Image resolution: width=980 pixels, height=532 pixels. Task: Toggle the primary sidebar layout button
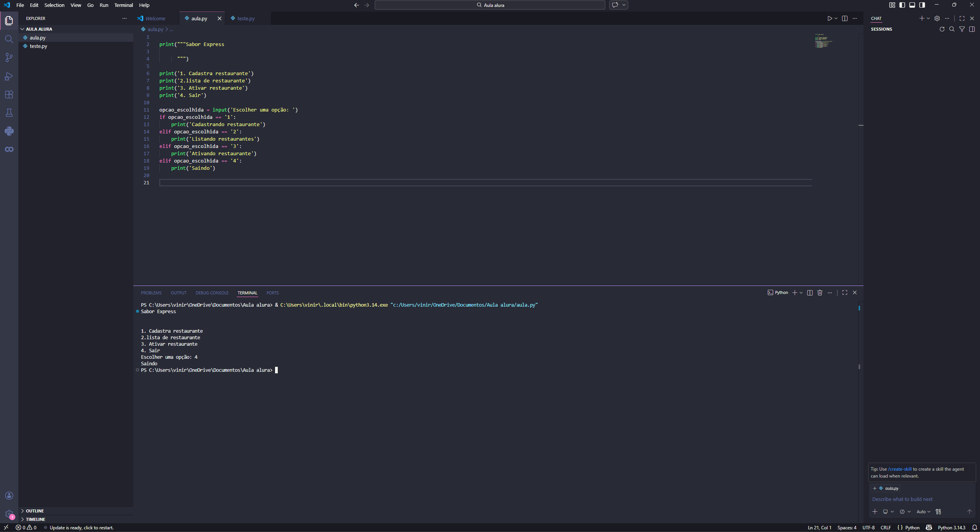click(x=902, y=5)
